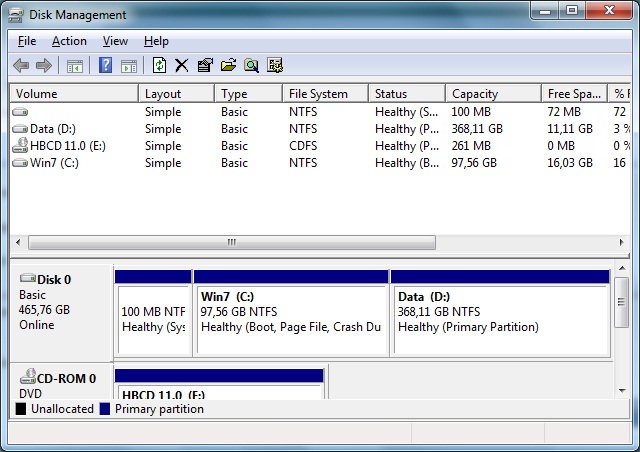This screenshot has width=640, height=452.
Task: Click the blue Primary partition legend swatch
Action: pos(105,409)
